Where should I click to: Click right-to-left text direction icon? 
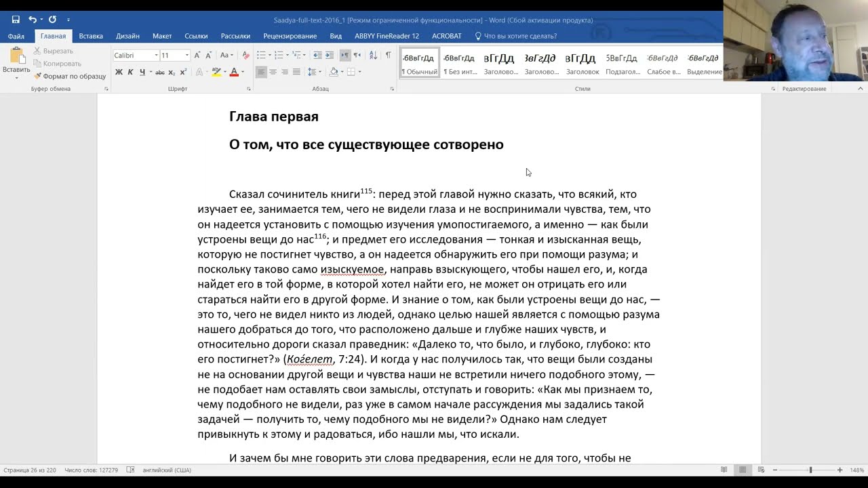[357, 55]
